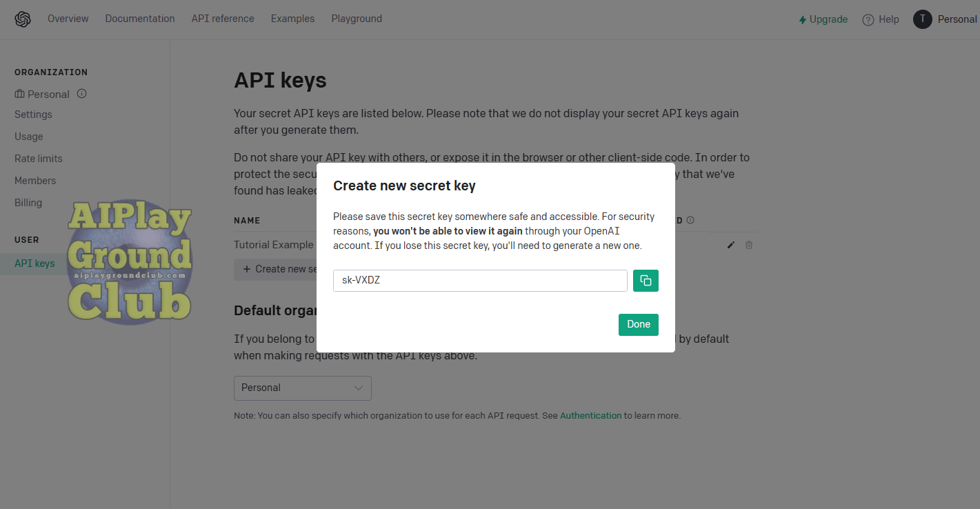Viewport: 980px width, 509px height.
Task: Open the Documentation tab
Action: coord(140,19)
